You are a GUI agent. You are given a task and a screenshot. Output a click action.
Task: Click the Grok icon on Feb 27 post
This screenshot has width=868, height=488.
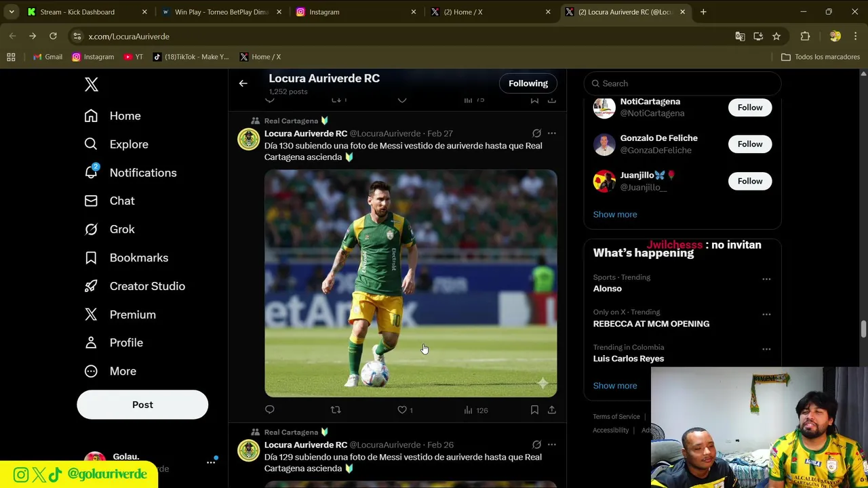click(x=536, y=134)
